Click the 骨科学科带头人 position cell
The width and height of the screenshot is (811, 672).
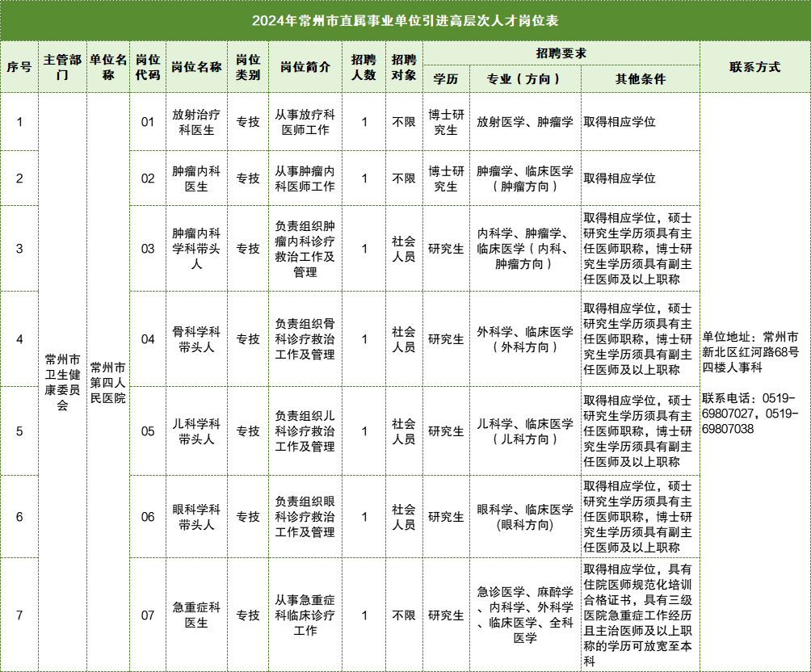pos(196,339)
